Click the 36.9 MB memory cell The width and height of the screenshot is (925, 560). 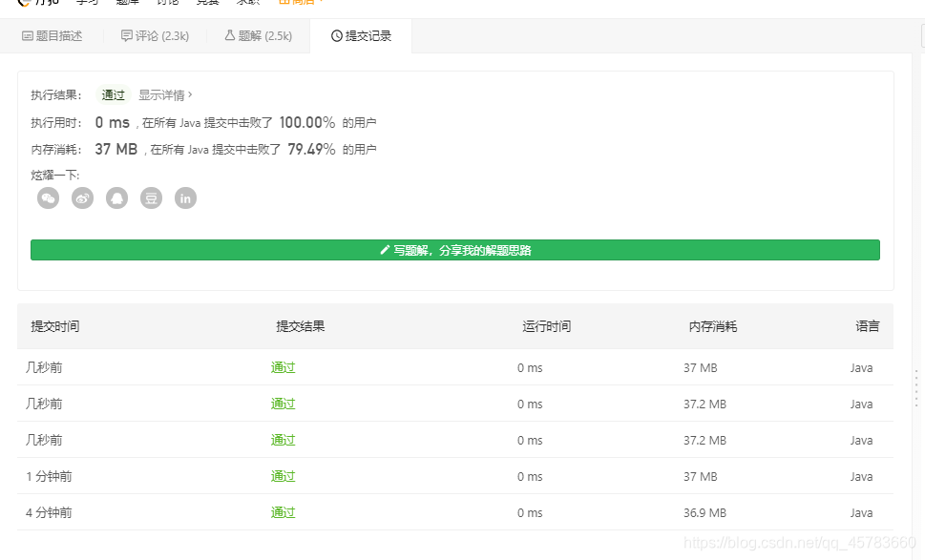pos(704,513)
